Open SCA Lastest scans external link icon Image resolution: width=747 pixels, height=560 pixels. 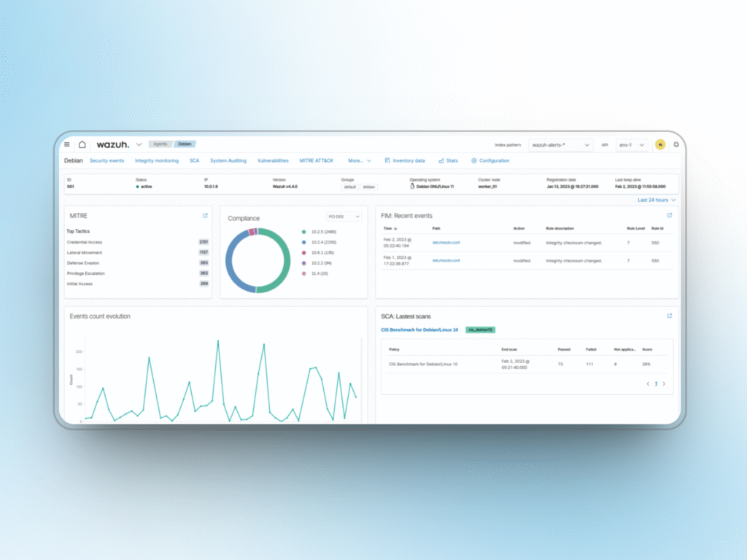670,316
